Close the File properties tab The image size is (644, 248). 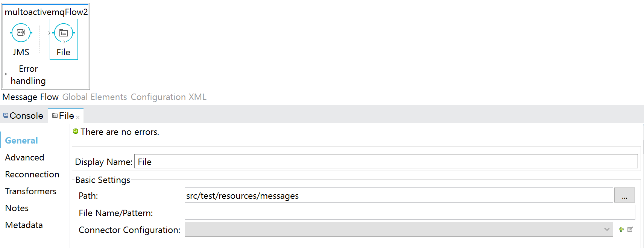tap(78, 118)
